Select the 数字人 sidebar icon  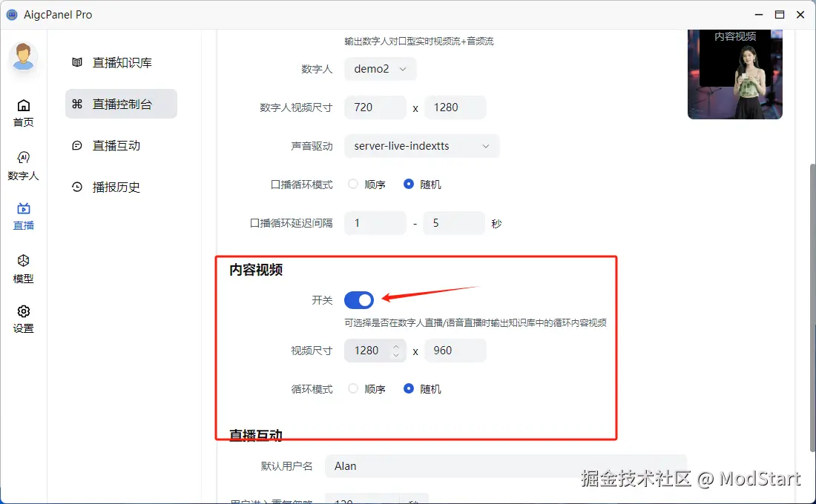pos(23,158)
